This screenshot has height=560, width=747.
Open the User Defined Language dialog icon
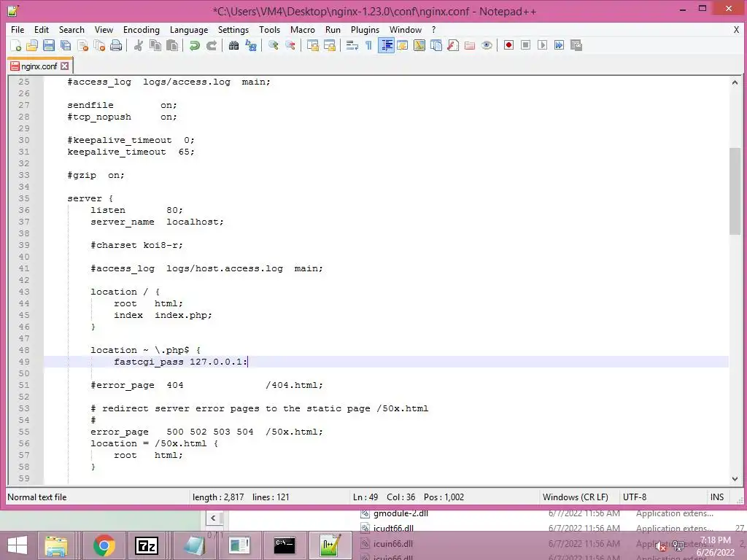tap(403, 45)
